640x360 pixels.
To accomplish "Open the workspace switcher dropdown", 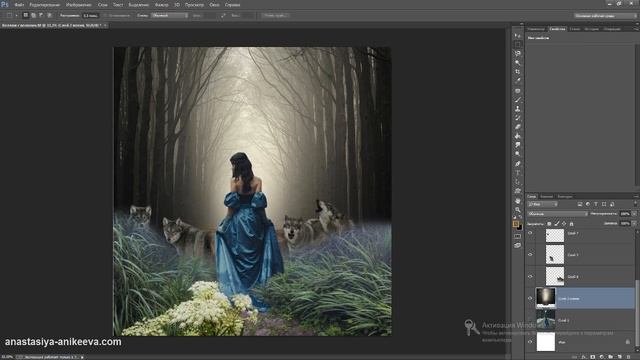I will [605, 16].
